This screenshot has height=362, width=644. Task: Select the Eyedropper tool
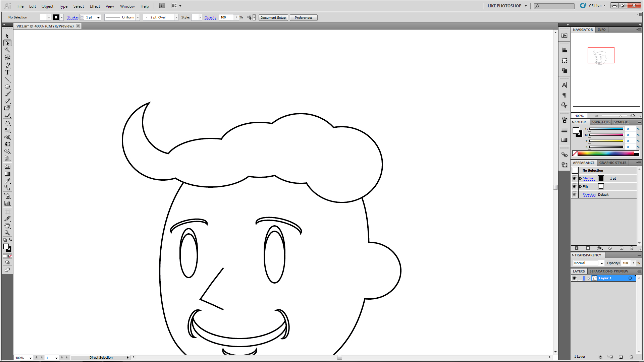tap(7, 181)
